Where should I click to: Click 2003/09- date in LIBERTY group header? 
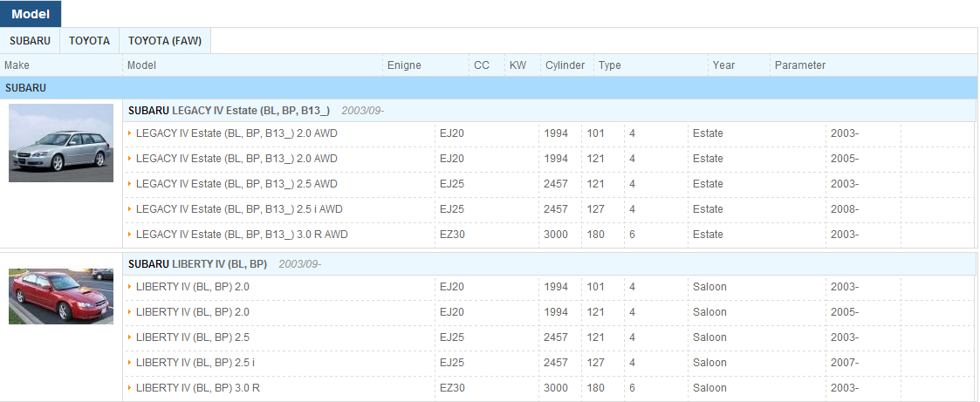tap(300, 264)
